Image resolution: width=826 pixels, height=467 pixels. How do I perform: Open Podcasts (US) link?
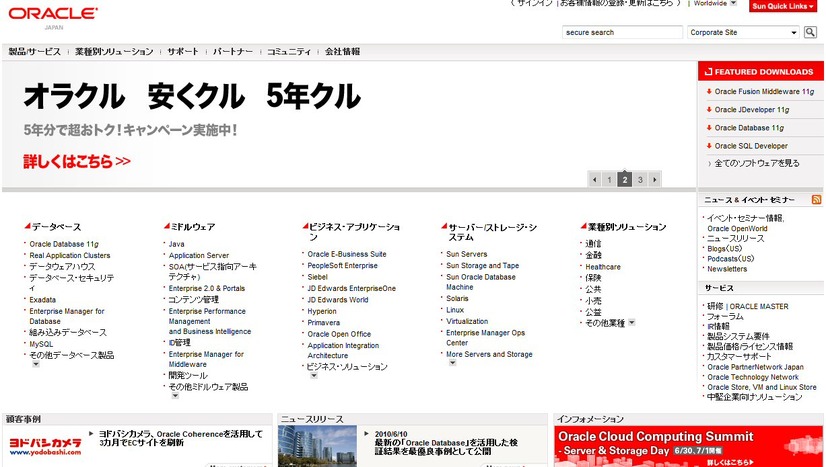coord(731,259)
